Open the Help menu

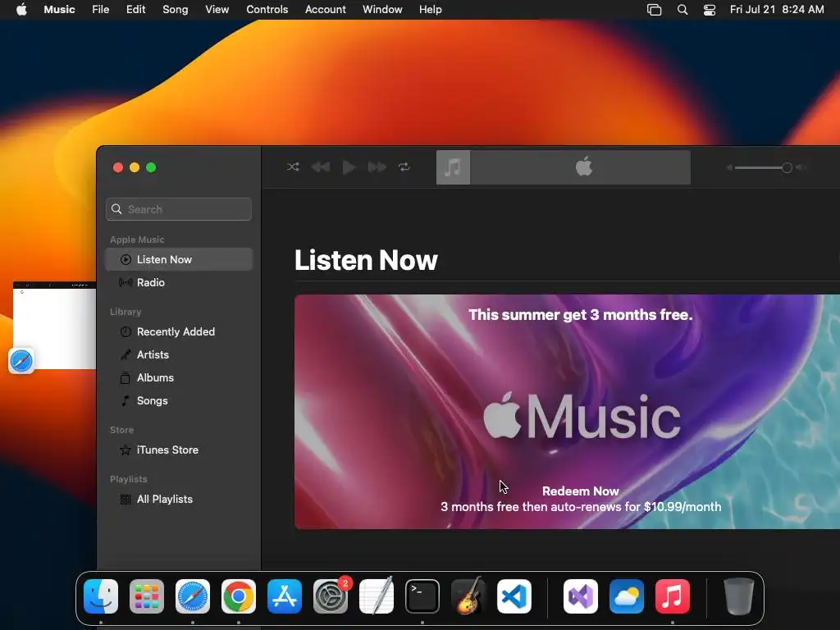pyautogui.click(x=430, y=9)
